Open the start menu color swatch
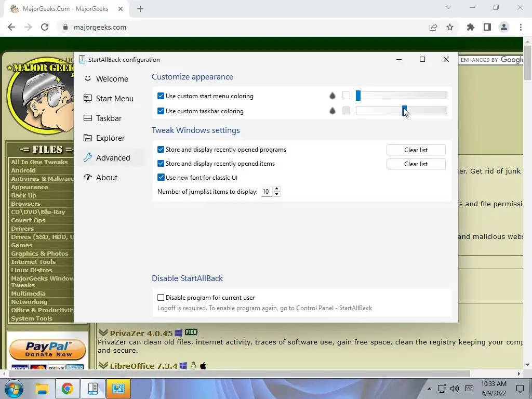 tap(346, 96)
